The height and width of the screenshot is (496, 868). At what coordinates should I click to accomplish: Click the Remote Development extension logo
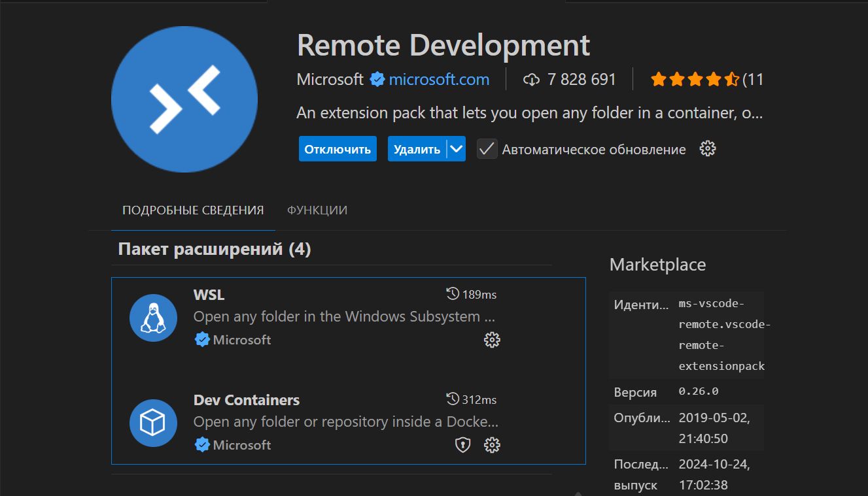(184, 99)
